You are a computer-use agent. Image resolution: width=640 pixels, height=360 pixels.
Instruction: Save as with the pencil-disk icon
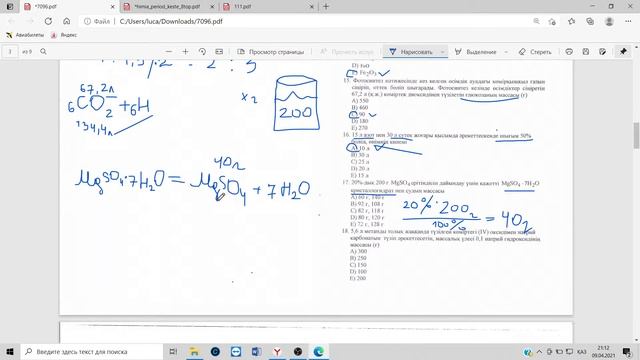tap(602, 52)
